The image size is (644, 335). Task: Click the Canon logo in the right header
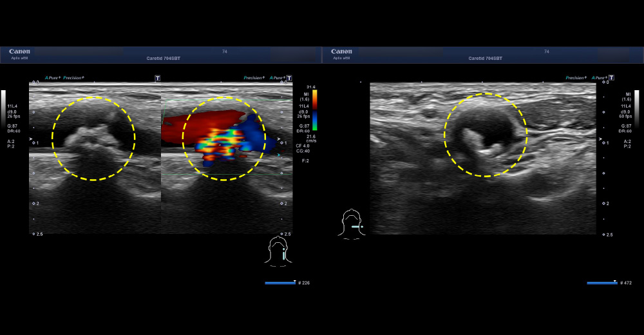coord(341,52)
